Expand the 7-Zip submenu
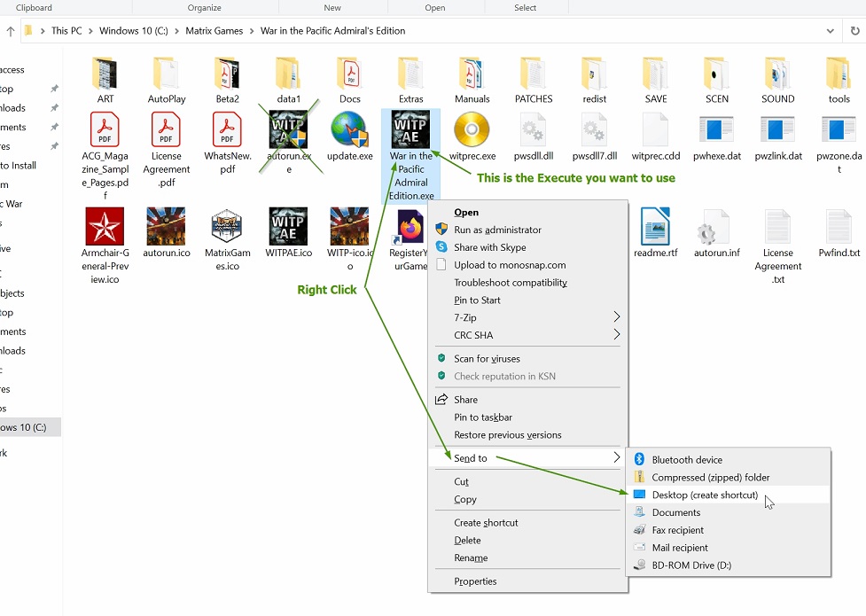Viewport: 866px width, 616px height. tap(528, 317)
